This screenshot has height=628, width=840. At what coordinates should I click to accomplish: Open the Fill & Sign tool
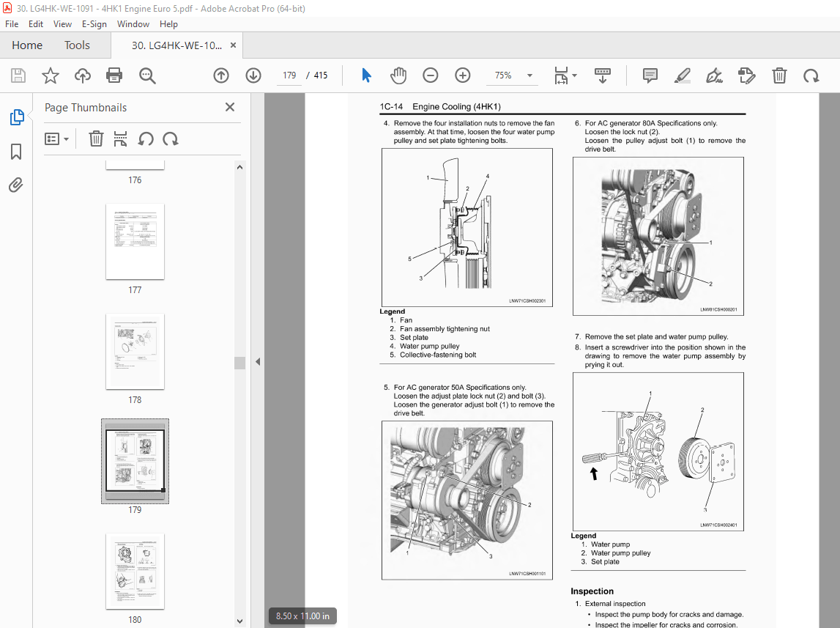pyautogui.click(x=714, y=75)
